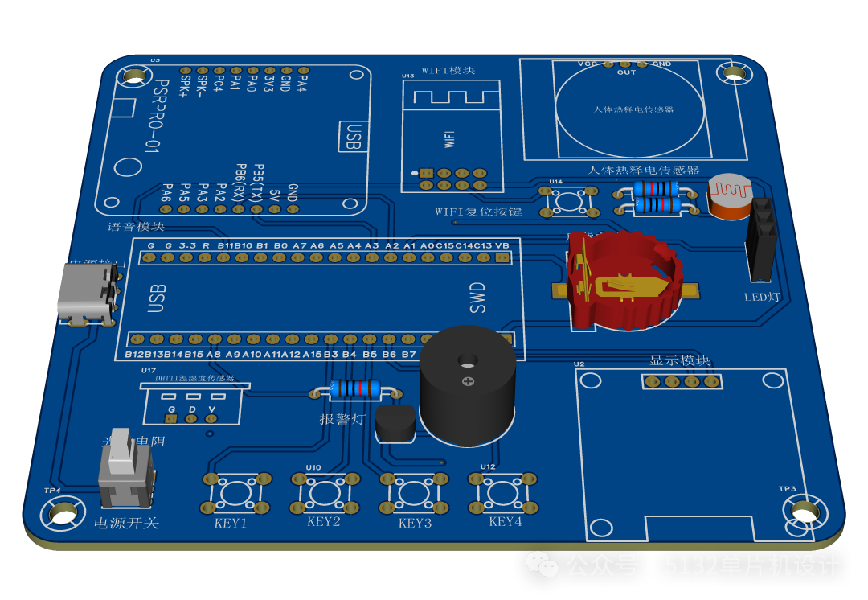Click the "显示模块" label
868x600 pixels.
680,360
